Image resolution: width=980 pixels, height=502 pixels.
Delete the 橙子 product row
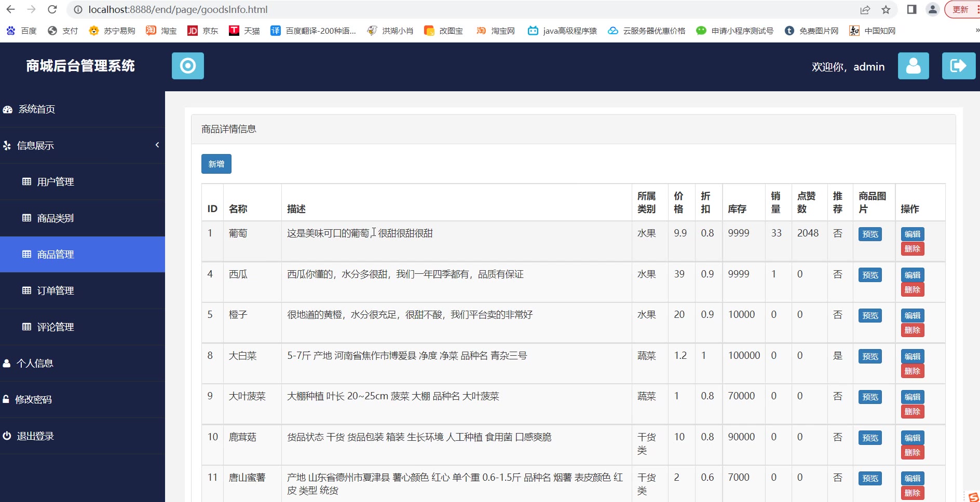912,330
